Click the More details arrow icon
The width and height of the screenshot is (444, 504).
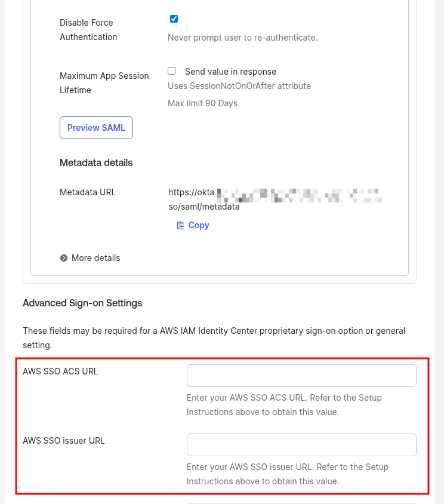pos(64,258)
